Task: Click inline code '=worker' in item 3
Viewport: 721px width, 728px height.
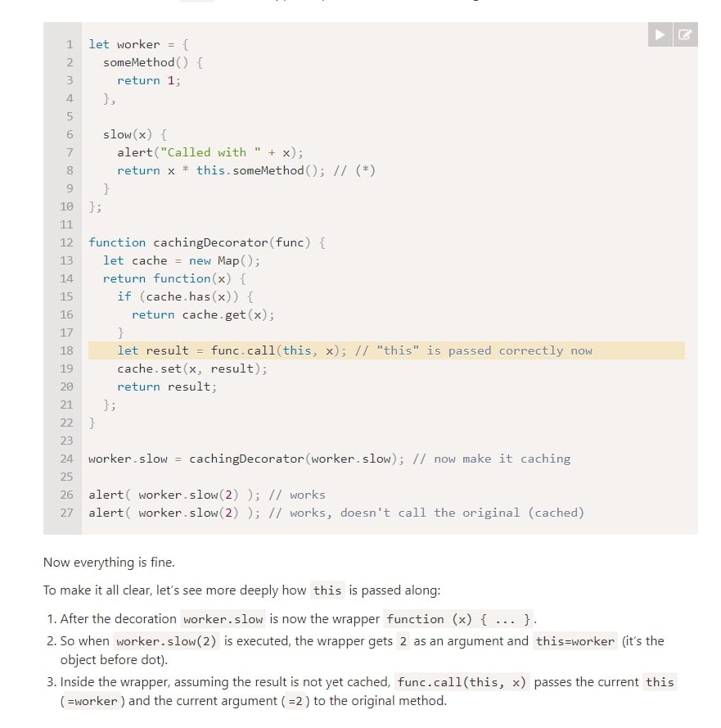Action: [92, 701]
